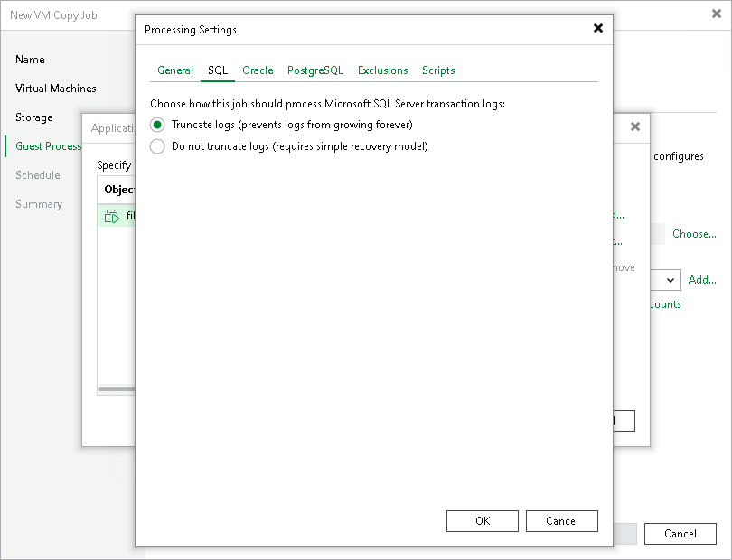Switch to the General tab
Image resolution: width=732 pixels, height=560 pixels.
(175, 70)
